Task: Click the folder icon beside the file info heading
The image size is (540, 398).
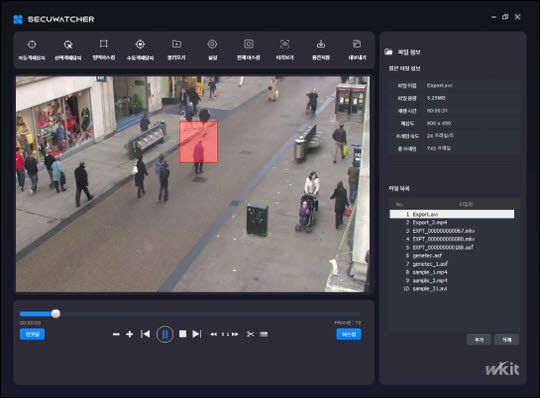Action: click(x=388, y=52)
